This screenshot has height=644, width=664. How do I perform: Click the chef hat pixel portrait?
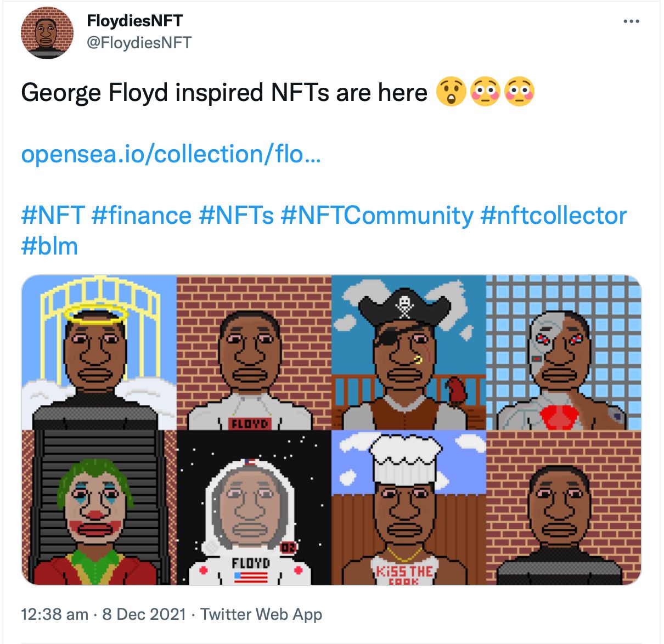click(409, 507)
